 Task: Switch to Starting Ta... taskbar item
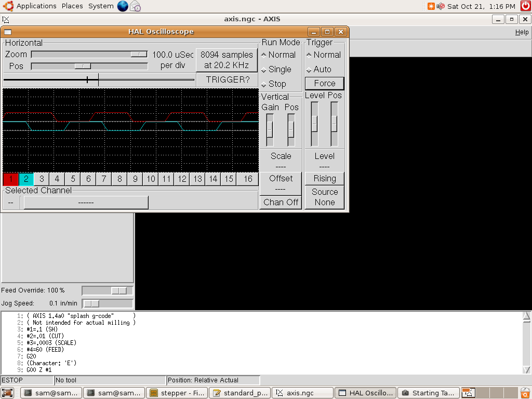pyautogui.click(x=428, y=393)
